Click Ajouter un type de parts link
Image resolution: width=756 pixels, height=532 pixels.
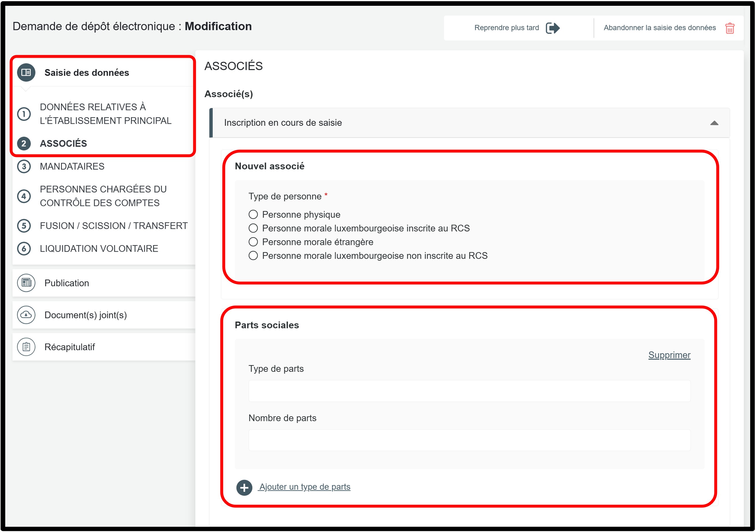(304, 487)
